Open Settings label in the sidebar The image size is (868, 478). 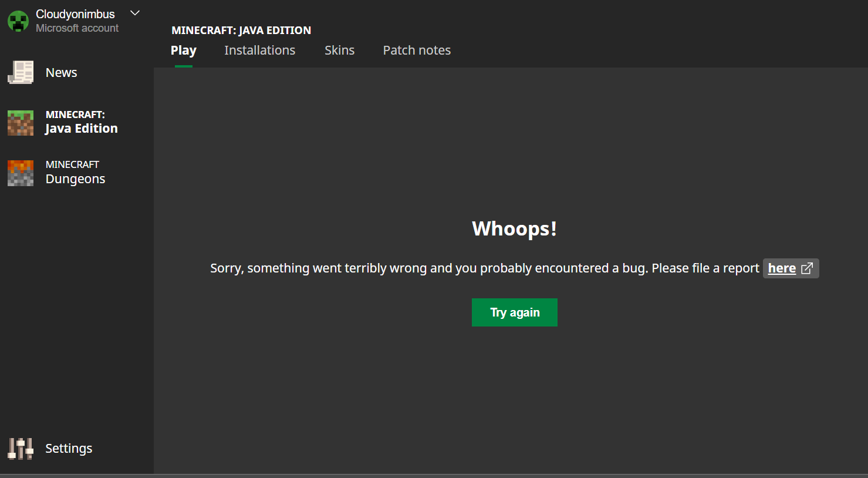click(x=69, y=449)
